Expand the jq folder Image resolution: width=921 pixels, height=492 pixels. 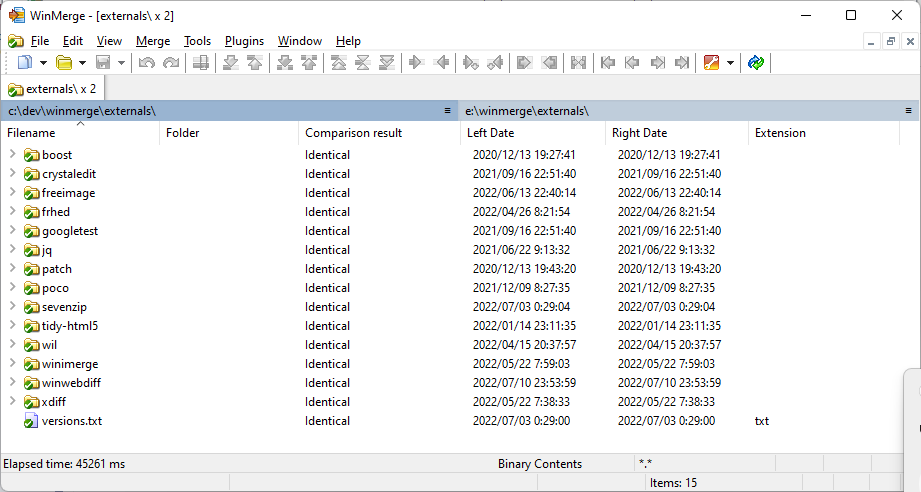[x=12, y=249]
